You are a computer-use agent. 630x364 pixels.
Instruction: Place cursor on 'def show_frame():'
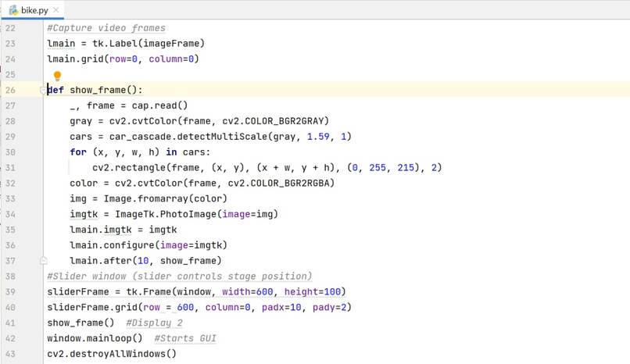coord(95,90)
